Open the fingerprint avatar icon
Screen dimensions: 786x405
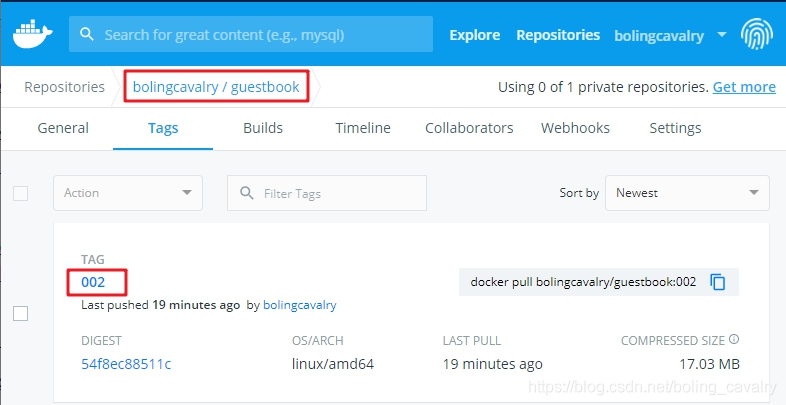(x=756, y=34)
